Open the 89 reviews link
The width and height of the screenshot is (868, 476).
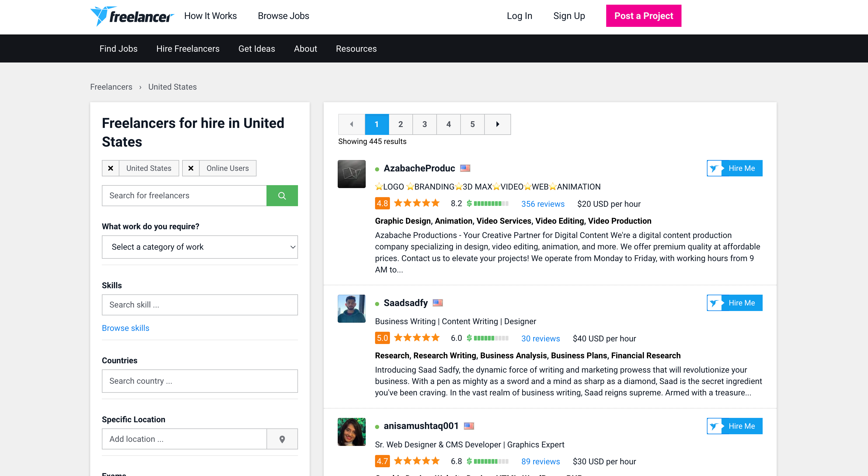(541, 461)
